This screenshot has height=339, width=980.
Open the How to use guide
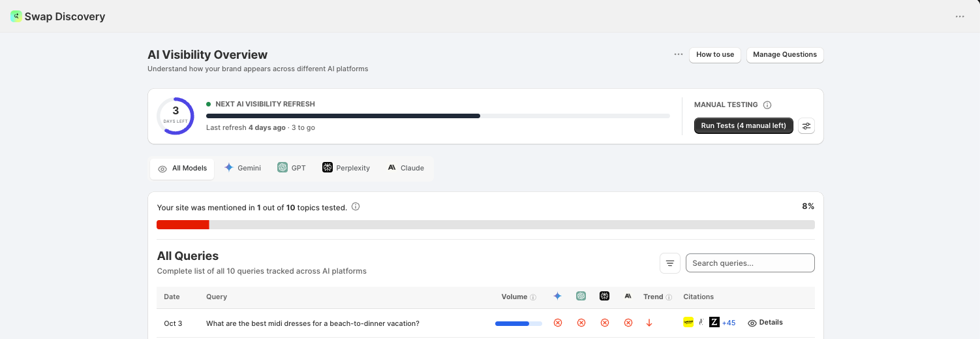(x=715, y=55)
